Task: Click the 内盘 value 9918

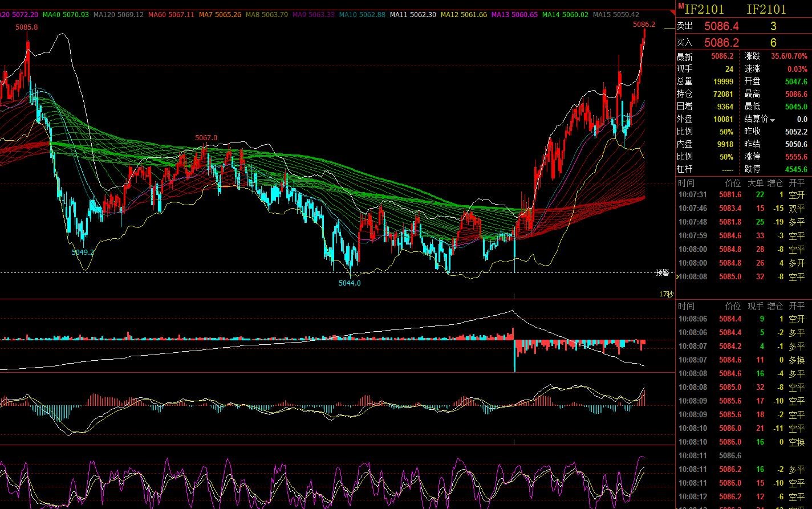Action: coord(725,144)
